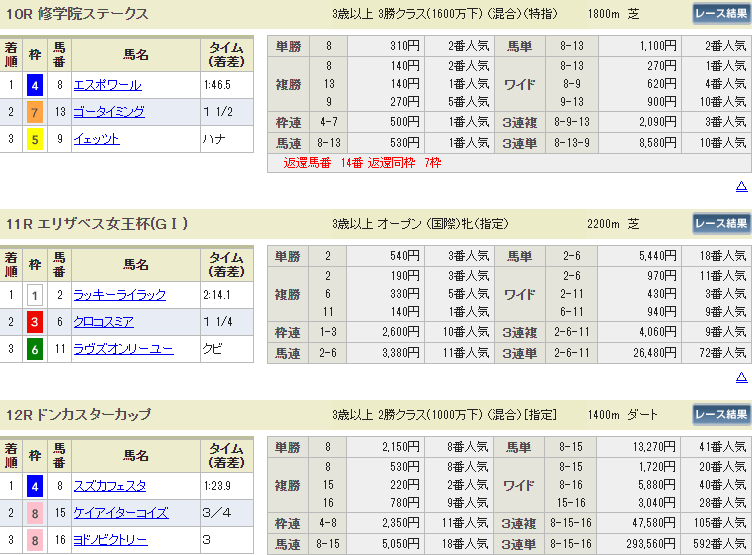Open horse link エスポワール
The height and width of the screenshot is (555, 752).
(x=107, y=85)
